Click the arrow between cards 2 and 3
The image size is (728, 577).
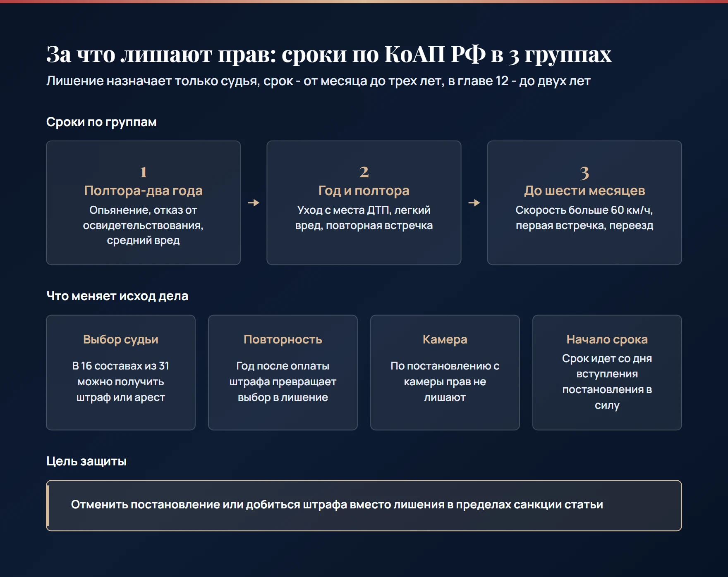[474, 203]
